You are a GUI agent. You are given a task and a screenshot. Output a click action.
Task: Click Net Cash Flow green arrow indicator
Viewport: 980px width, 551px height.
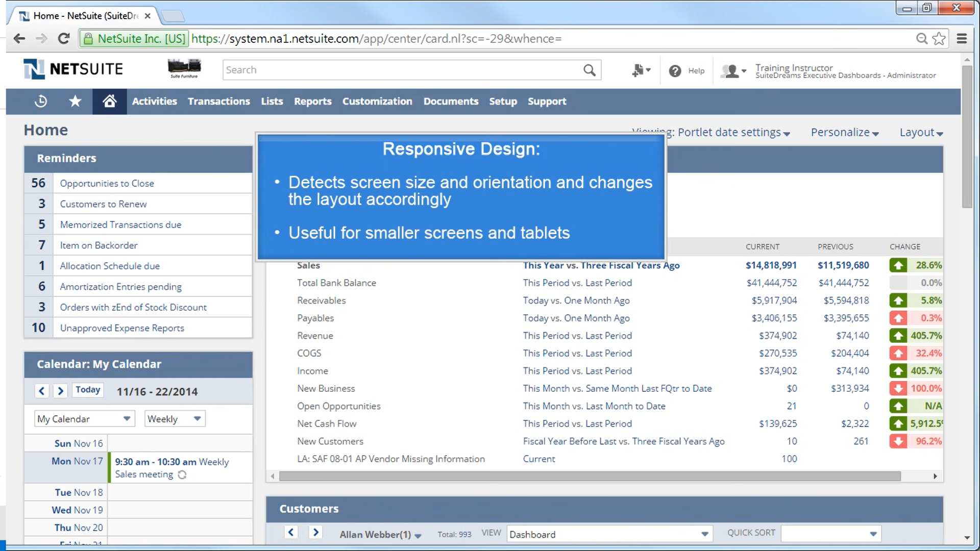tap(898, 423)
